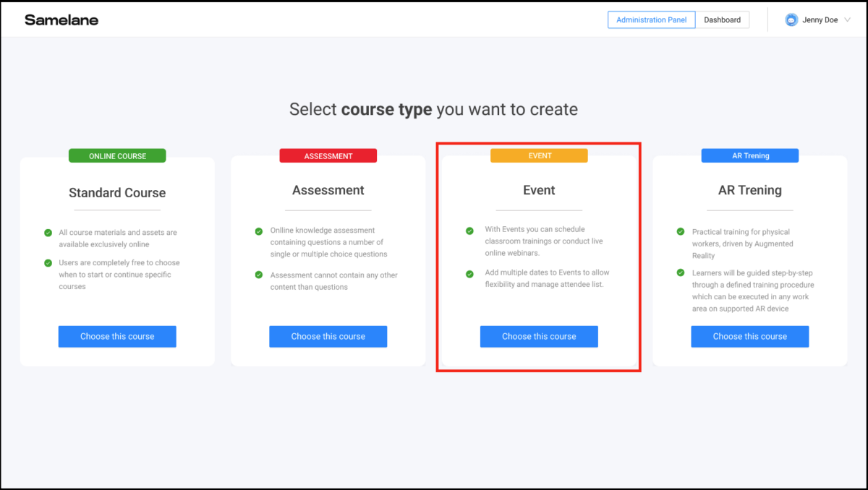Select the green ONLINE COURSE badge
Image resolution: width=868 pixels, height=490 pixels.
pyautogui.click(x=117, y=155)
